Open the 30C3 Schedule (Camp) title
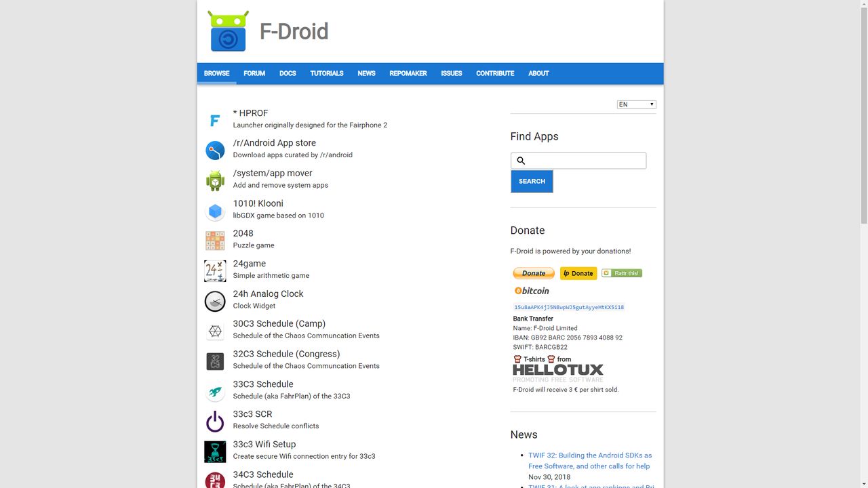868x488 pixels. click(279, 323)
